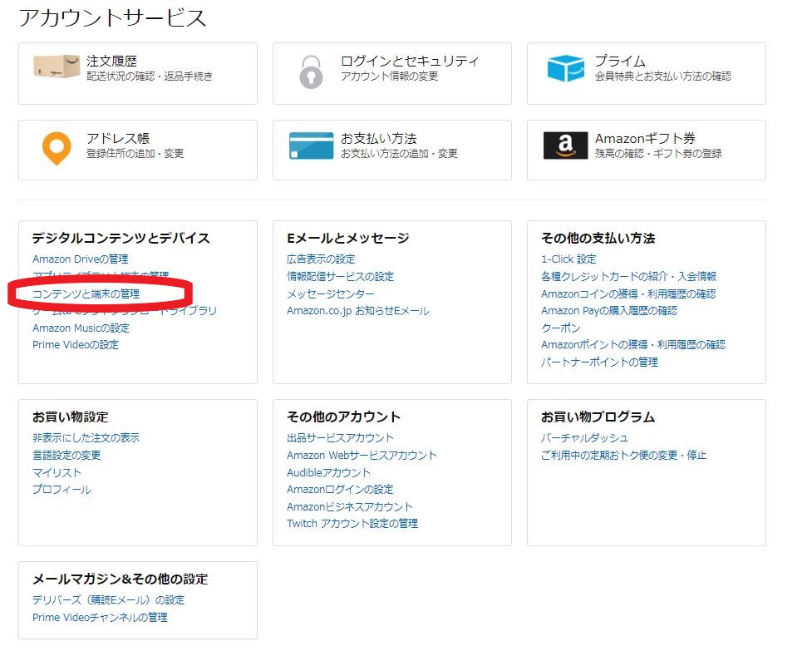Click the blue Prime box icon
812x651 pixels.
[565, 68]
